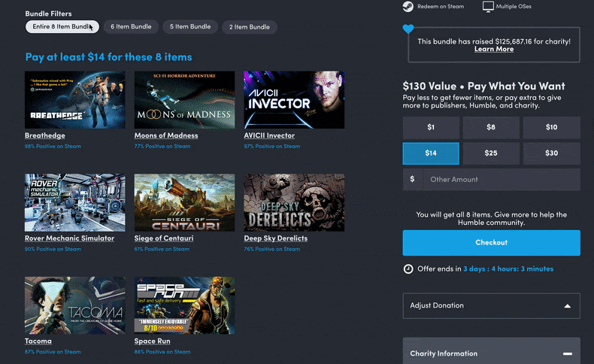The height and width of the screenshot is (364, 594).
Task: Select 5 Item Bundle filter
Action: pyautogui.click(x=190, y=26)
